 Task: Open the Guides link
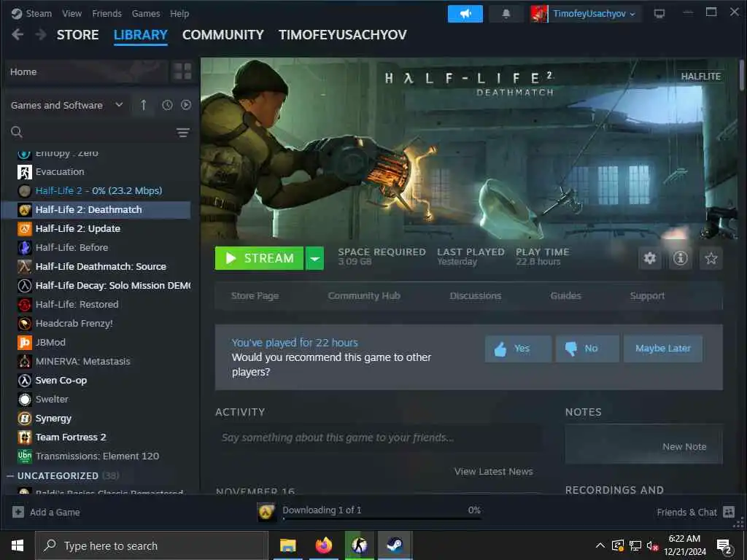click(x=565, y=296)
